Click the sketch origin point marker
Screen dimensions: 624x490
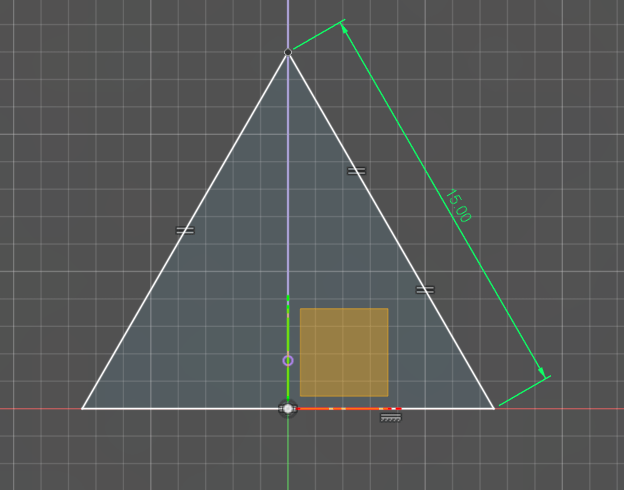point(288,408)
